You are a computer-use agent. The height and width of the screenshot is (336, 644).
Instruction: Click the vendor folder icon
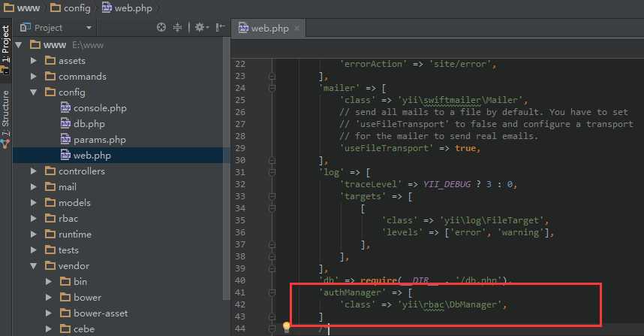point(50,265)
